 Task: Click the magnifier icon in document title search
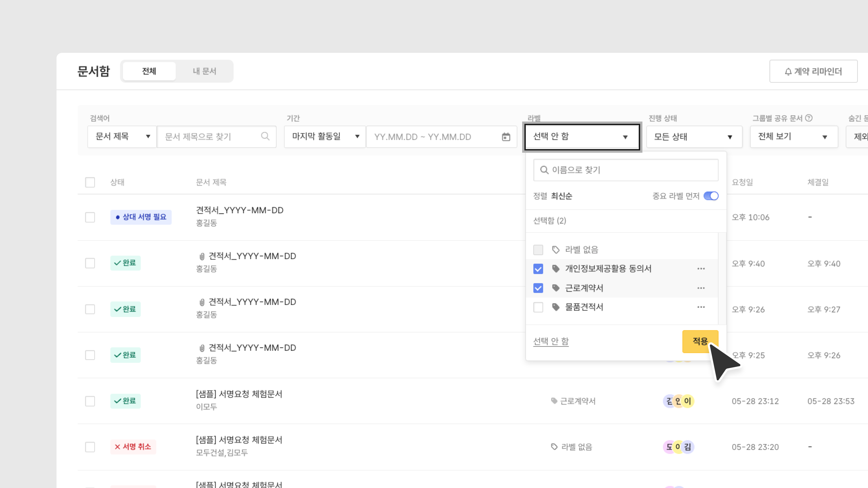tap(265, 136)
